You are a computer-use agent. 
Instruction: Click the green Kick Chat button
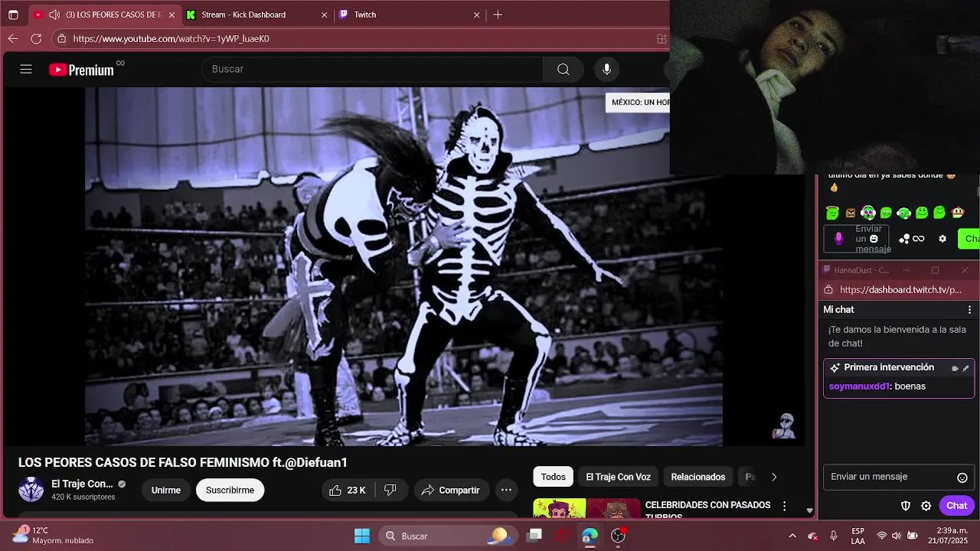point(969,239)
